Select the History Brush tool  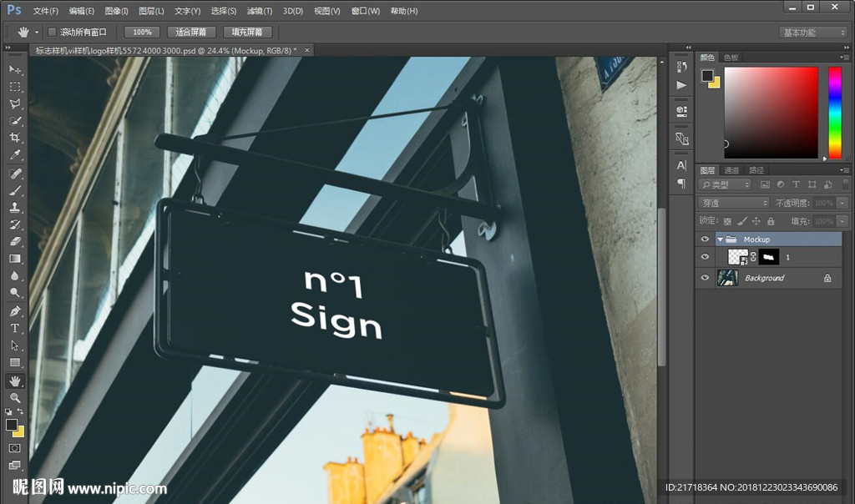click(x=15, y=224)
